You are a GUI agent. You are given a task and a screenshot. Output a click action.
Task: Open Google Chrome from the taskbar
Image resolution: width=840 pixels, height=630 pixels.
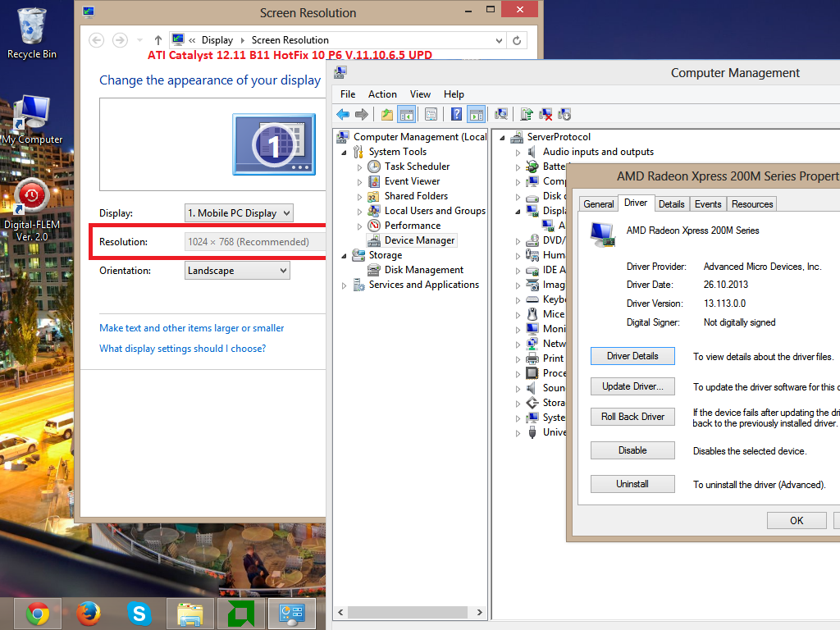click(x=38, y=614)
